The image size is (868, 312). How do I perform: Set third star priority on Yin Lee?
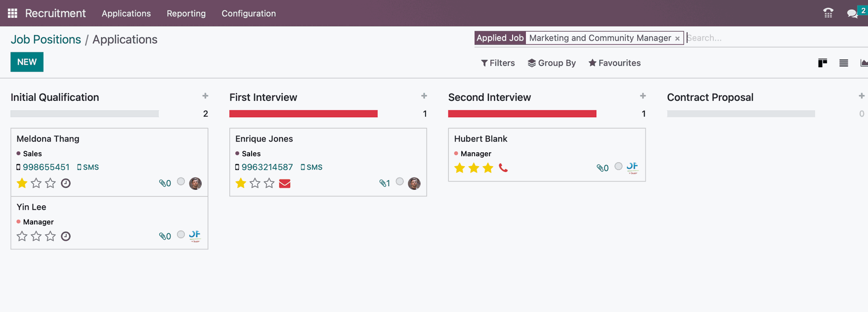coord(50,236)
